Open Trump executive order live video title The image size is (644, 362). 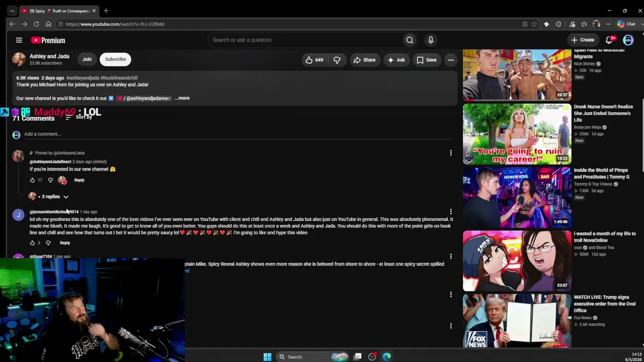coord(605,304)
